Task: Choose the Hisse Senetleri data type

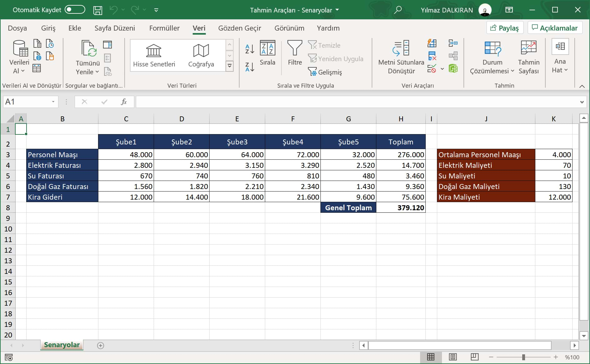Action: 154,56
